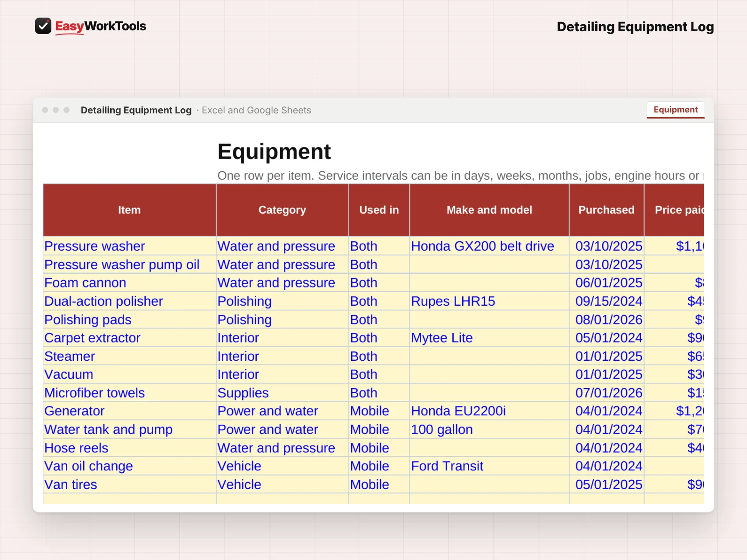Click the EasyWorkTools checkmark logo icon
The width and height of the screenshot is (747, 560).
click(x=43, y=26)
